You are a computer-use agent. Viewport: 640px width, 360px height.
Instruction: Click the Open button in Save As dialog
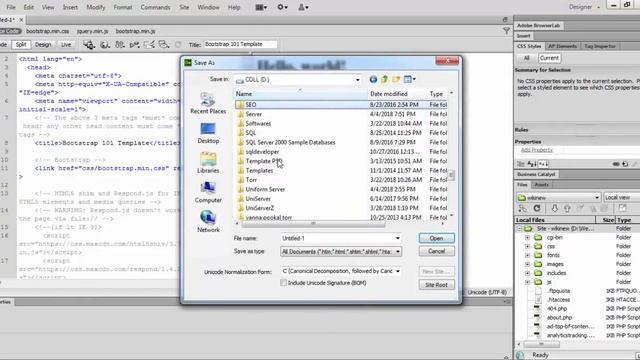point(436,238)
